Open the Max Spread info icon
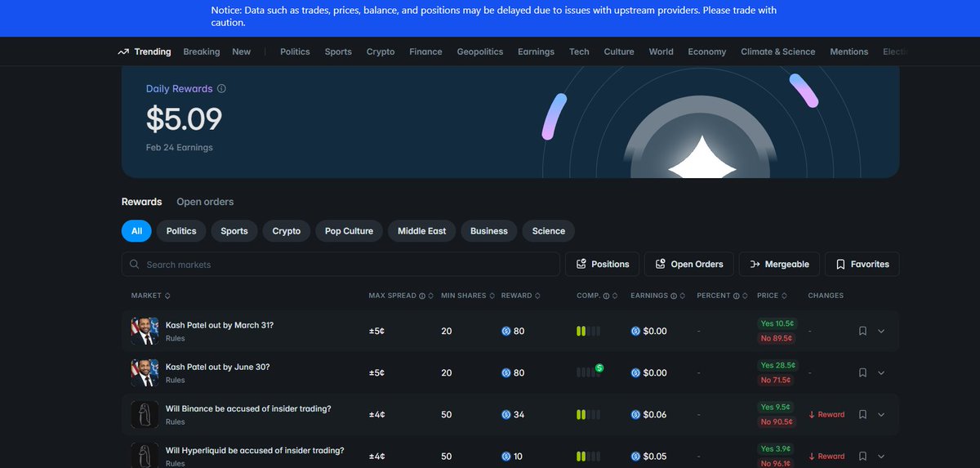 point(422,296)
